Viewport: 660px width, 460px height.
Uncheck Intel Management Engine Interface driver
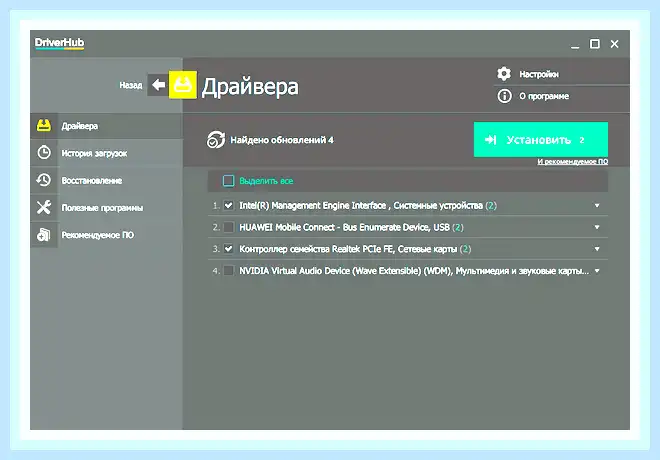click(229, 205)
